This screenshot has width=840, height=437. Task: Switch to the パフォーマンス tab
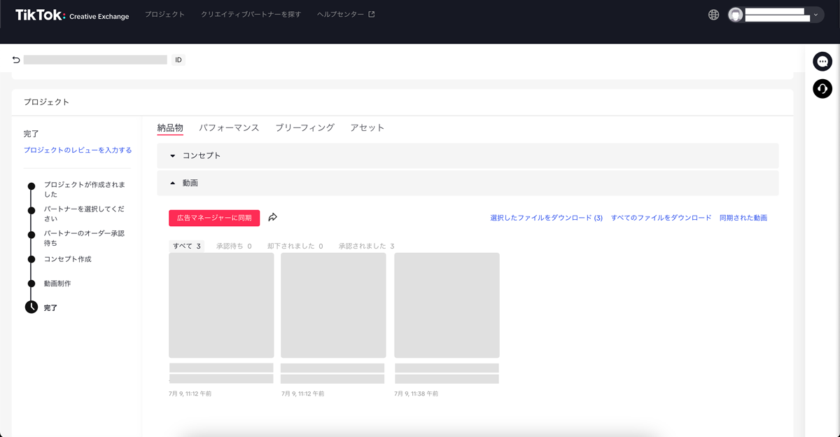229,128
